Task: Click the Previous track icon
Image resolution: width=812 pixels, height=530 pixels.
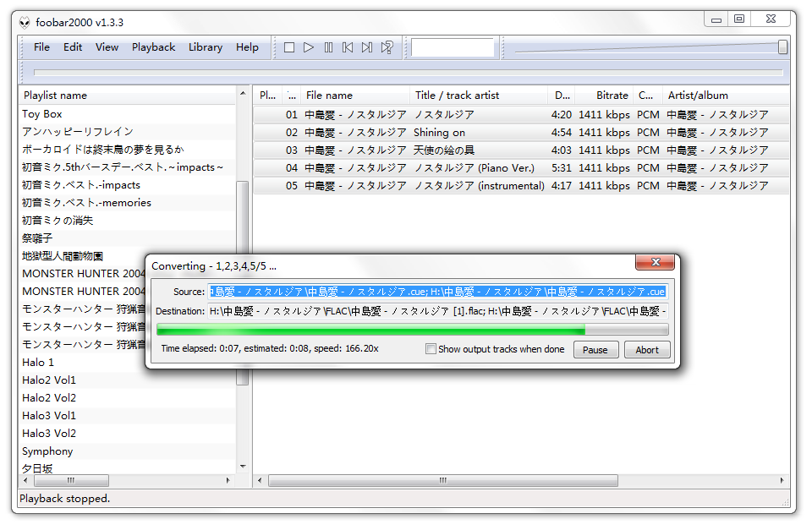Action: 348,47
